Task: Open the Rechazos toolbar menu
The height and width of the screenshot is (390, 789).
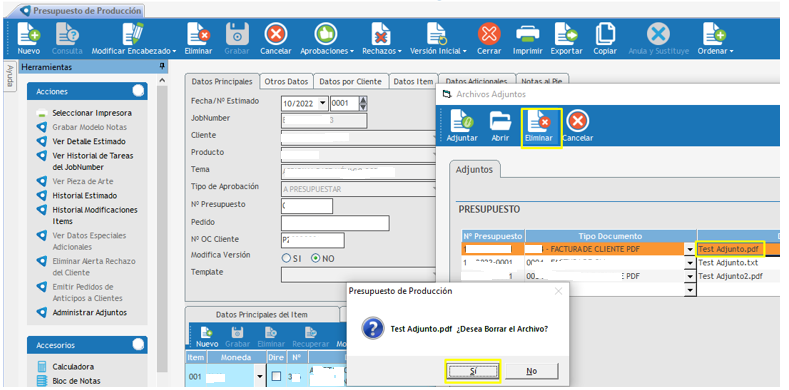Action: coord(382,39)
